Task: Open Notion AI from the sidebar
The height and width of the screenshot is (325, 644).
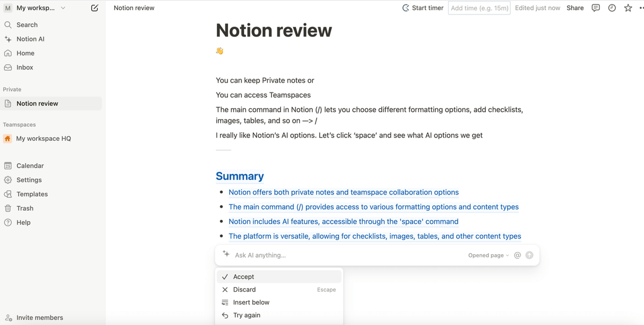Action: [x=30, y=39]
